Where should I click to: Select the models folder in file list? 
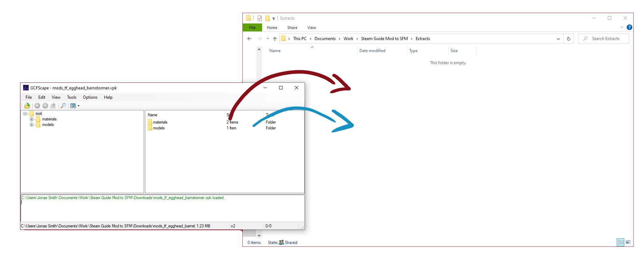tap(159, 128)
